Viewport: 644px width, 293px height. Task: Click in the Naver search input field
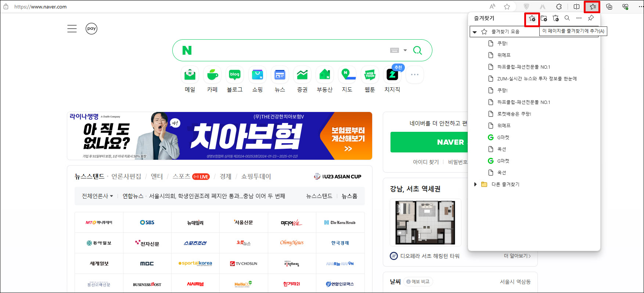coord(290,50)
